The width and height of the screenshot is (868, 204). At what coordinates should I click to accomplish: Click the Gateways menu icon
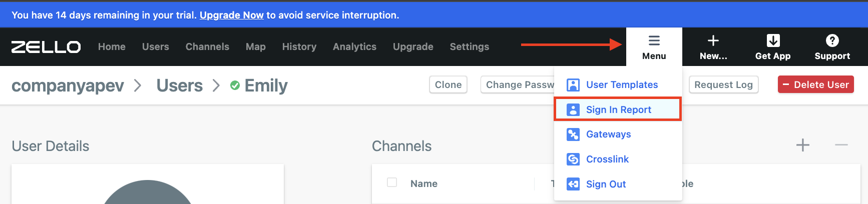point(573,134)
